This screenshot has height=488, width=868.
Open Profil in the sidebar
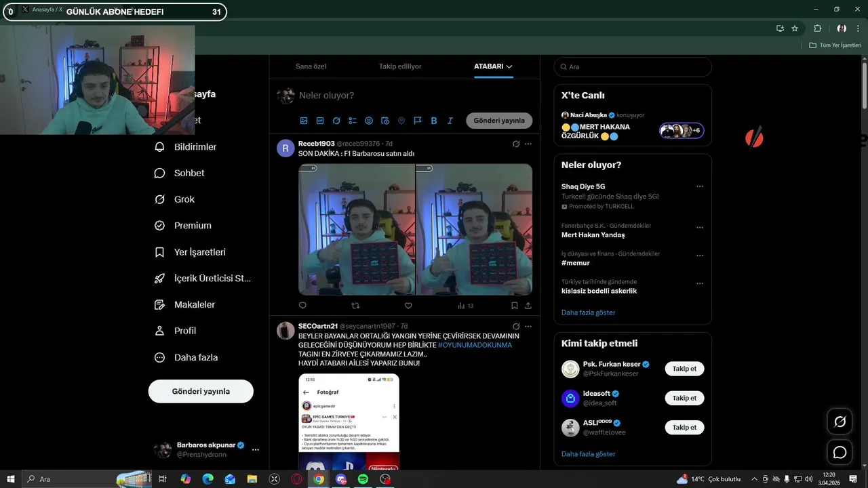(176, 331)
